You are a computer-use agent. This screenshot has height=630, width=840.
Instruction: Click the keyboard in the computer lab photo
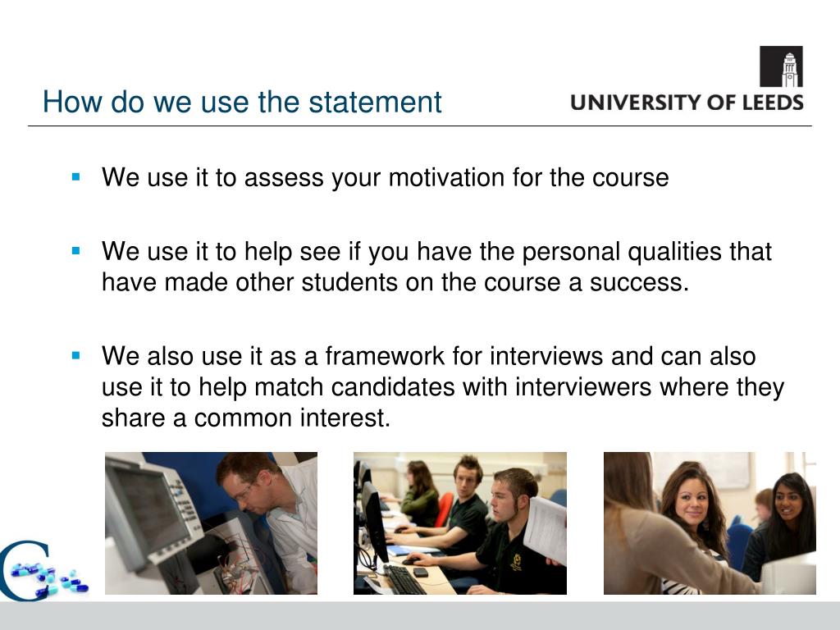[x=405, y=580]
